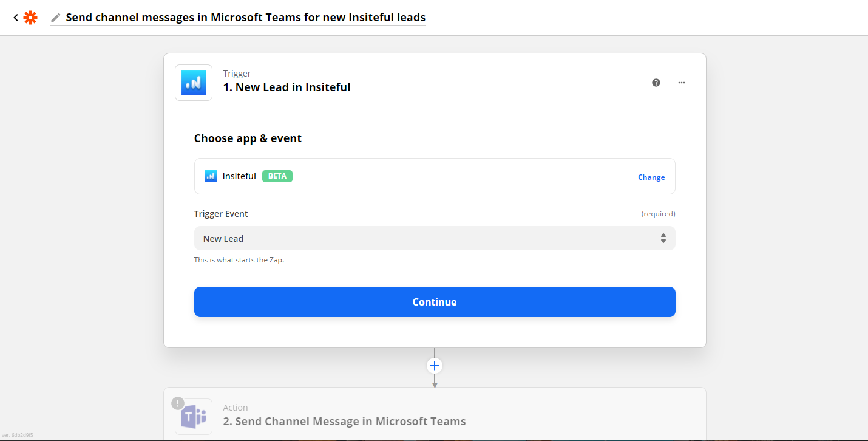Open the help question mark icon

click(656, 83)
